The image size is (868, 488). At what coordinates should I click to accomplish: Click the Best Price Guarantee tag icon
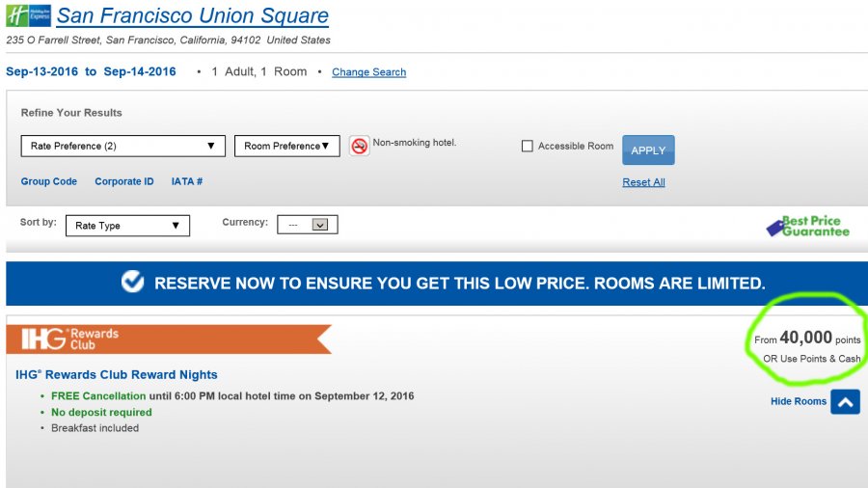[x=776, y=228]
